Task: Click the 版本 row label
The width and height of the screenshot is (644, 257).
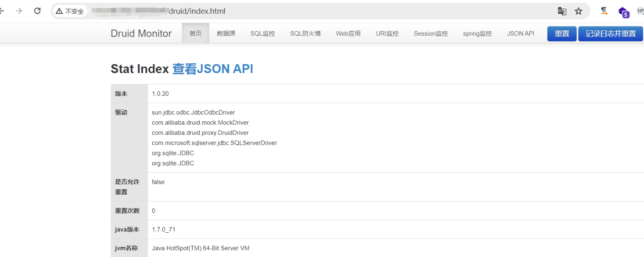Action: click(121, 93)
